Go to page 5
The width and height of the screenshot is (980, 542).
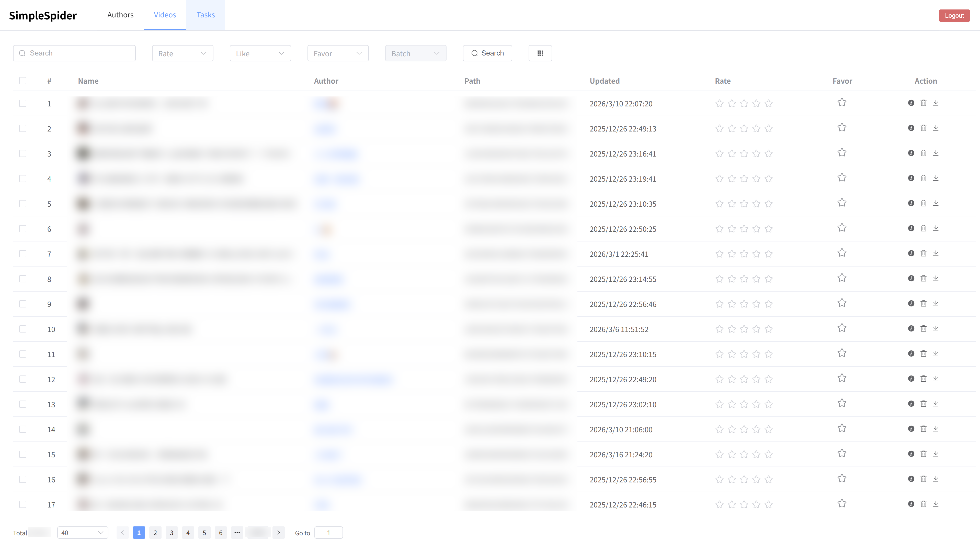(x=204, y=533)
